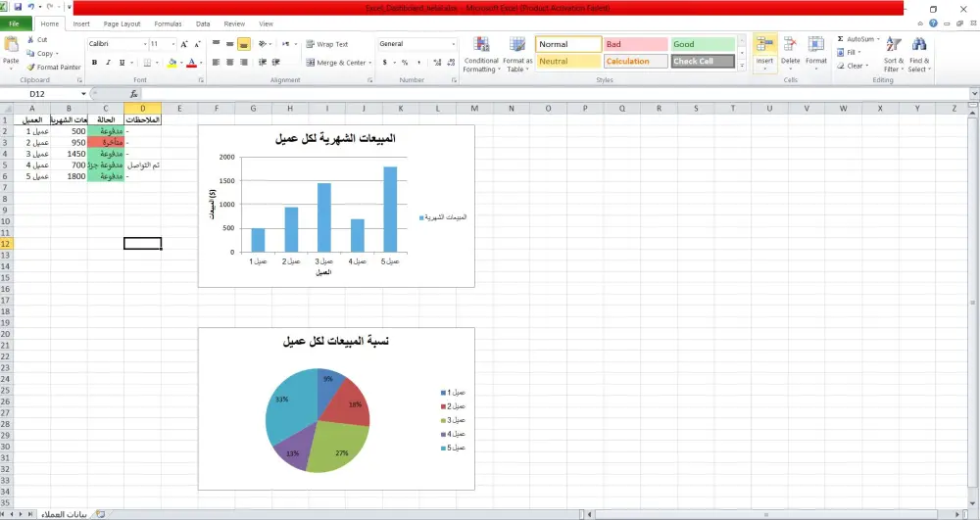Toggle Align Text Left
980x520 pixels.
[x=216, y=63]
